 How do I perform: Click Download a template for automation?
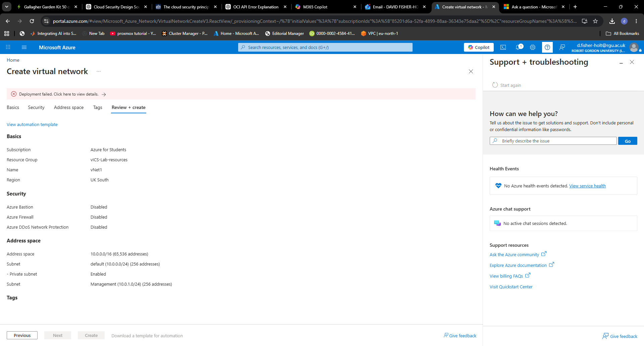click(x=147, y=336)
